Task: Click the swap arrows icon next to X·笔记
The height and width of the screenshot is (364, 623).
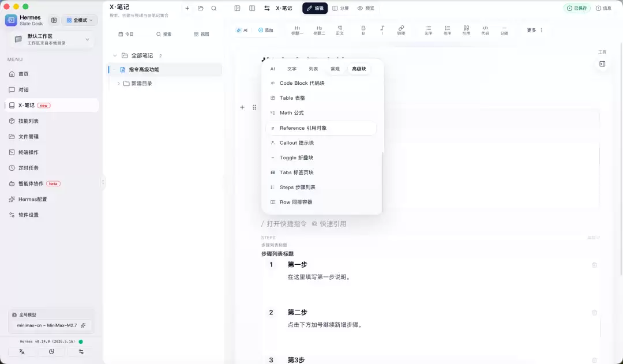Action: click(267, 8)
